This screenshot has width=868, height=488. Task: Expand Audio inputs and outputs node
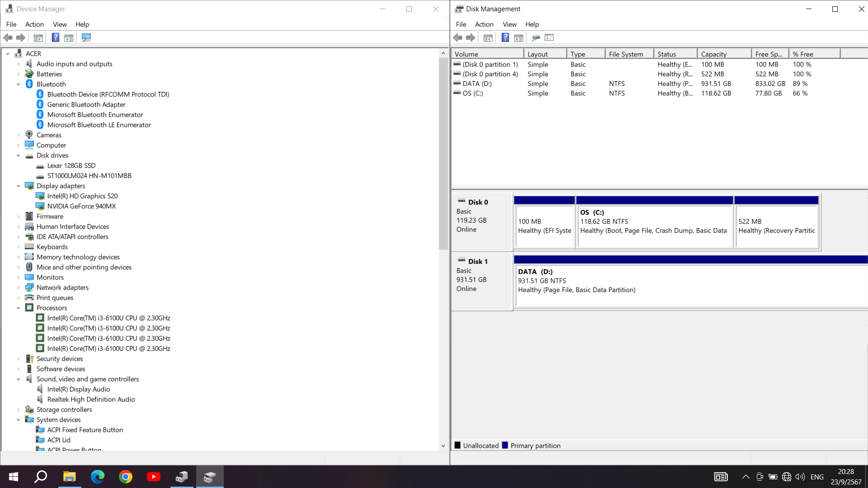19,64
